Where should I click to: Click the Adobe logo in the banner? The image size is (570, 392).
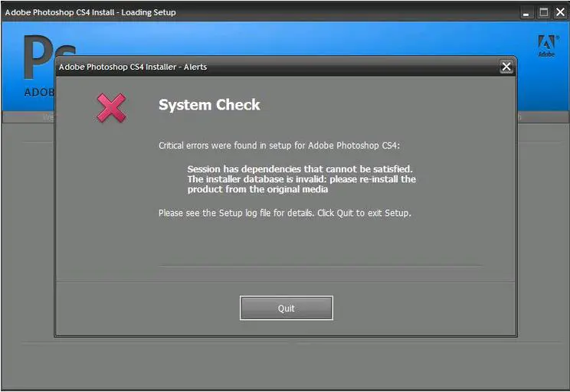coord(547,46)
